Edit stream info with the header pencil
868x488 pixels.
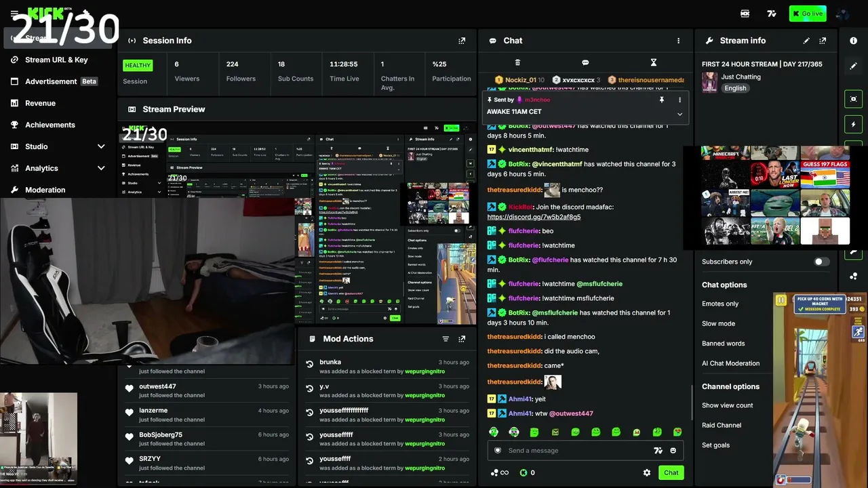(x=806, y=41)
